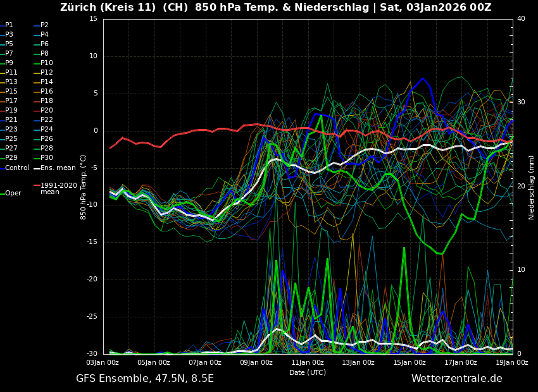Click the Niederschlag (mm) axis label

[x=532, y=187]
